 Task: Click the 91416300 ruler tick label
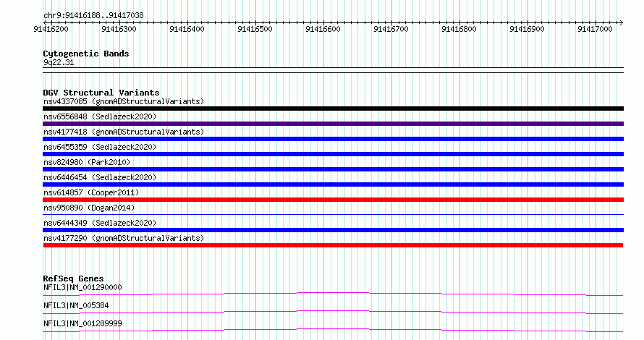tap(119, 29)
